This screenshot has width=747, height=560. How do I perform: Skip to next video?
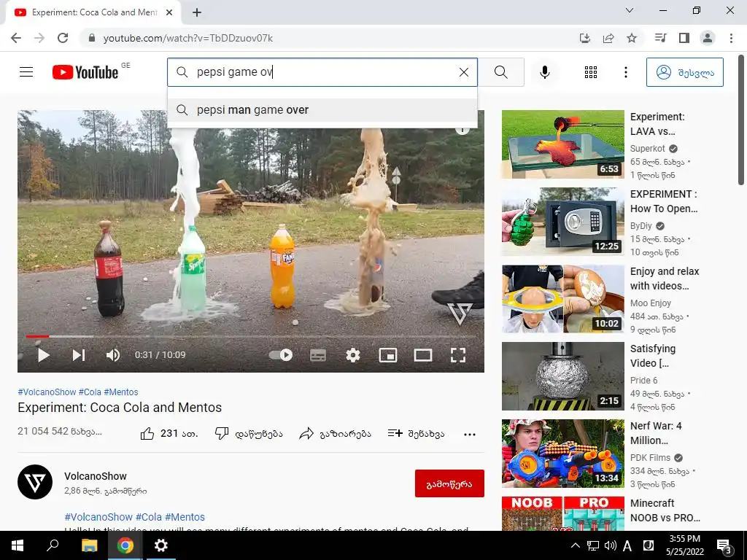79,355
